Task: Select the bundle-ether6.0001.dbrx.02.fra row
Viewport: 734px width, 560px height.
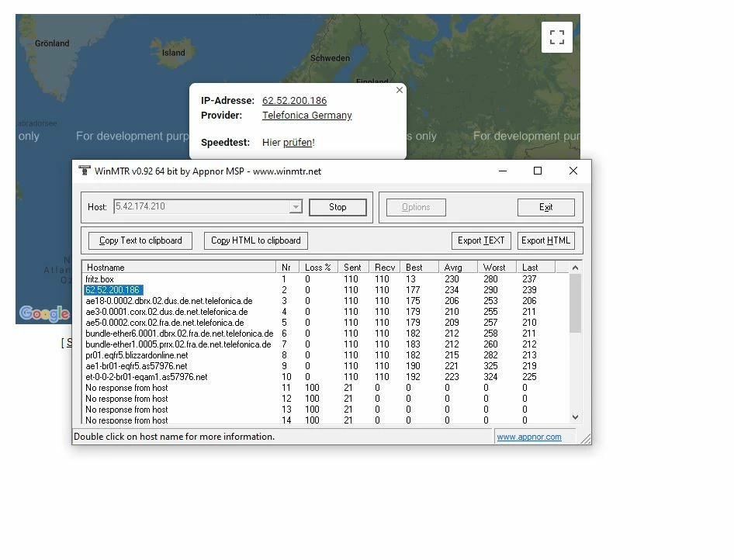Action: coord(325,333)
